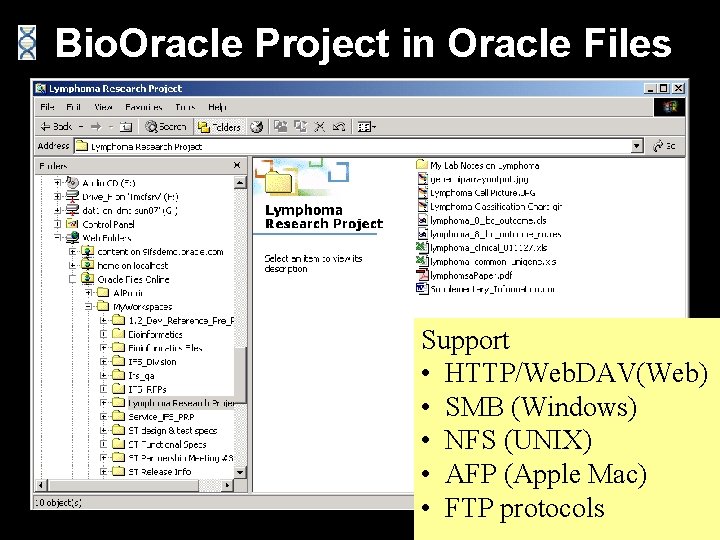Click folder tree scroll up arrow
The height and width of the screenshot is (540, 720).
[x=240, y=183]
